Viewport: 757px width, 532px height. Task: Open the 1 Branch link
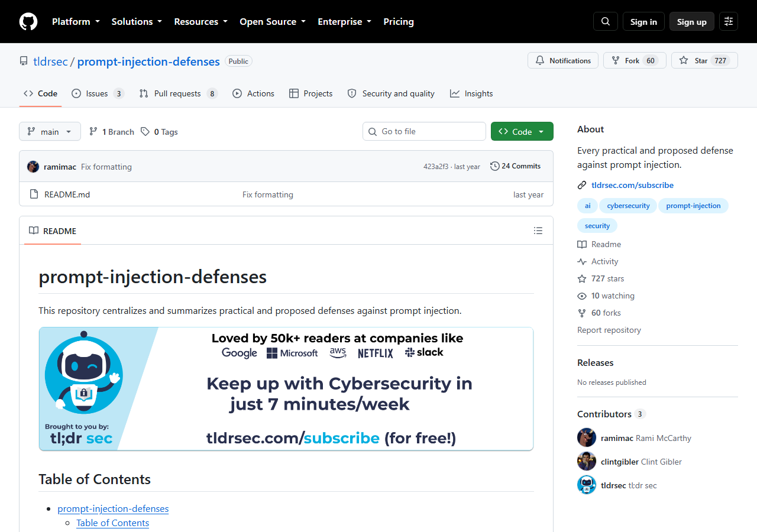112,132
